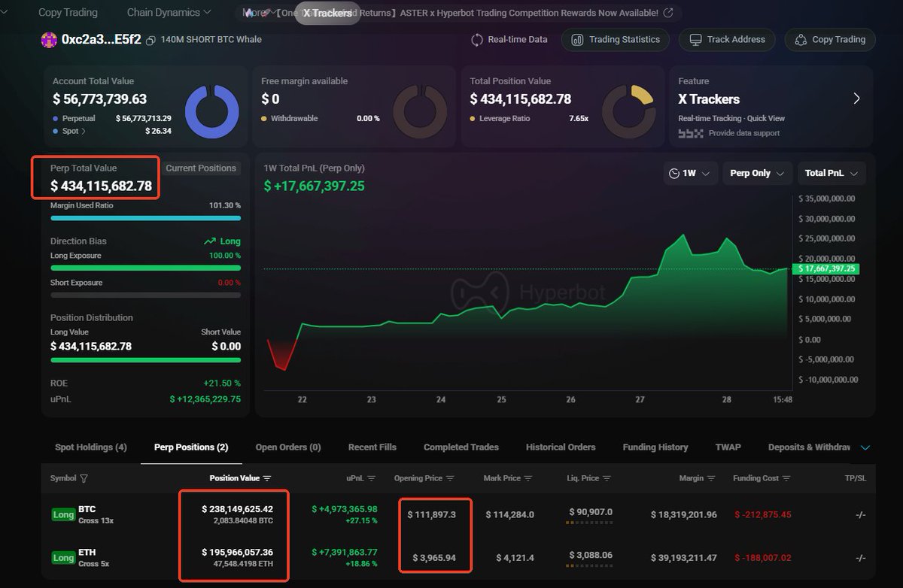Click the Trading Statistics button
Screen dimensions: 903x588
(616, 40)
